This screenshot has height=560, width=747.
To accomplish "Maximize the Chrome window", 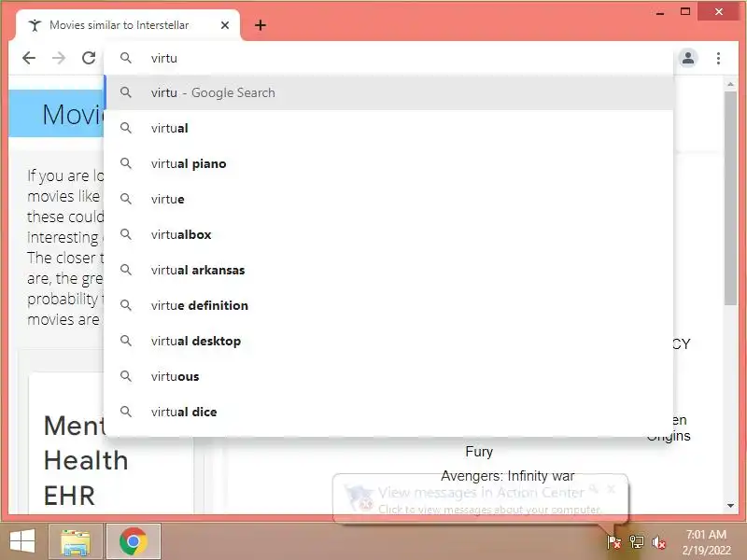I will click(685, 11).
